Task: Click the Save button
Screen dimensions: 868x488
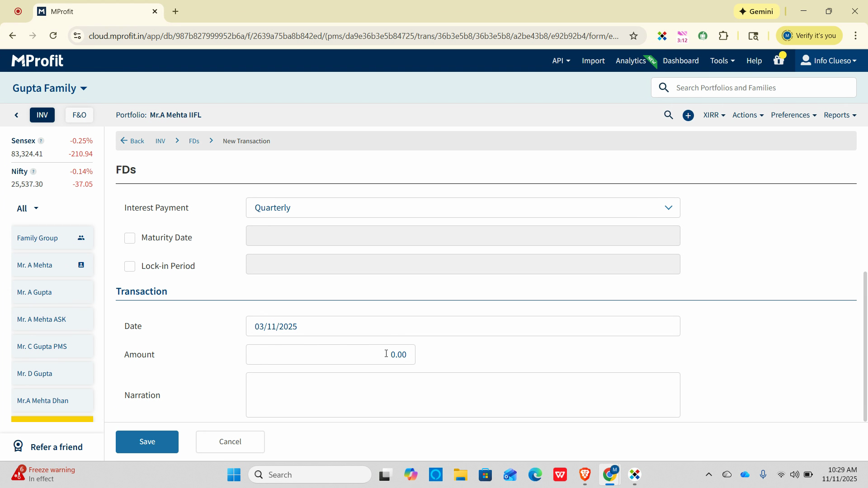Action: coord(147,441)
